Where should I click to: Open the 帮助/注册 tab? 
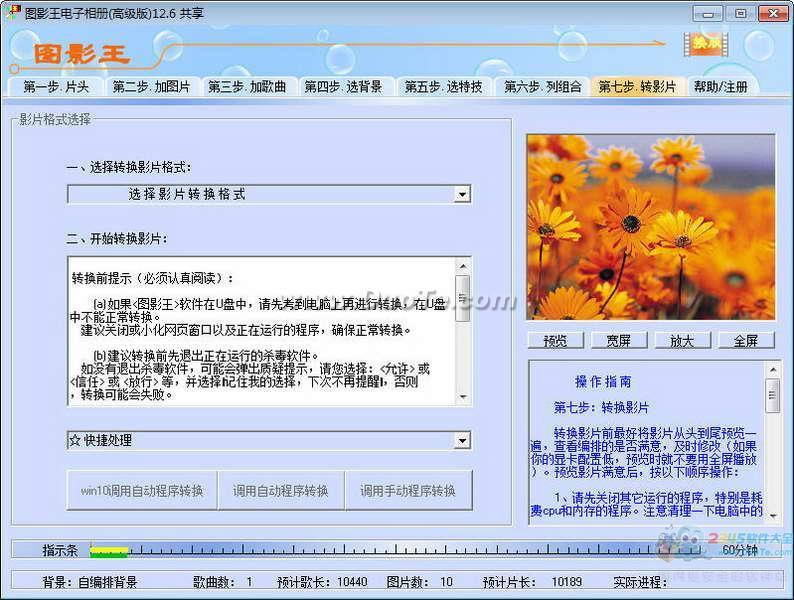(721, 87)
